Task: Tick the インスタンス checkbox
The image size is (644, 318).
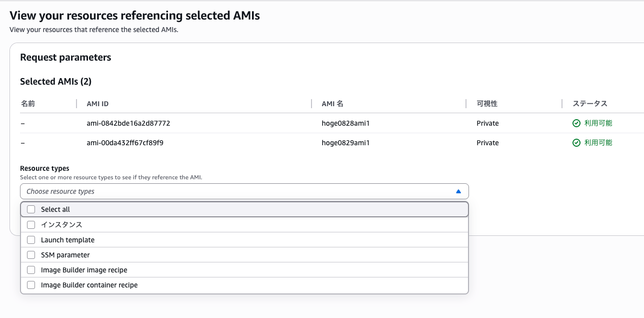Action: click(x=31, y=224)
